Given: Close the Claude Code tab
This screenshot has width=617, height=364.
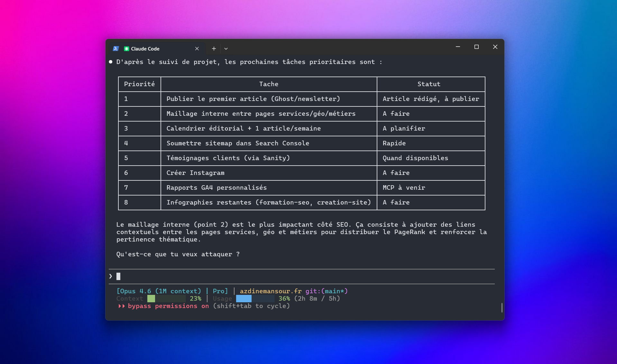Looking at the screenshot, I should point(197,49).
